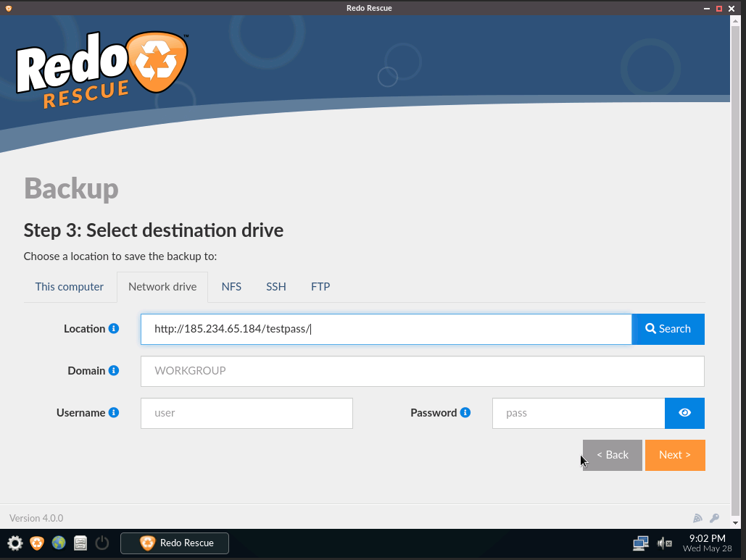Focus the Domain input field

(423, 371)
